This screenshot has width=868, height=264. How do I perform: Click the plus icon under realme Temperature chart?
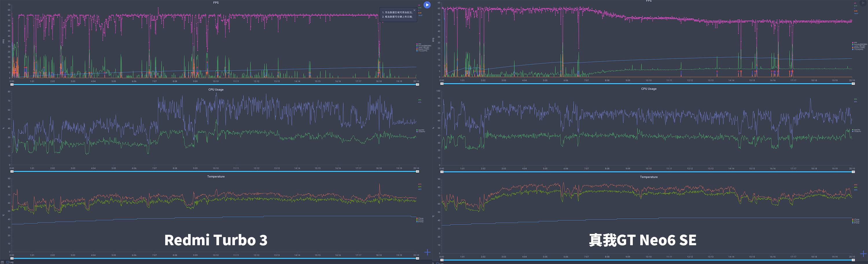863,253
